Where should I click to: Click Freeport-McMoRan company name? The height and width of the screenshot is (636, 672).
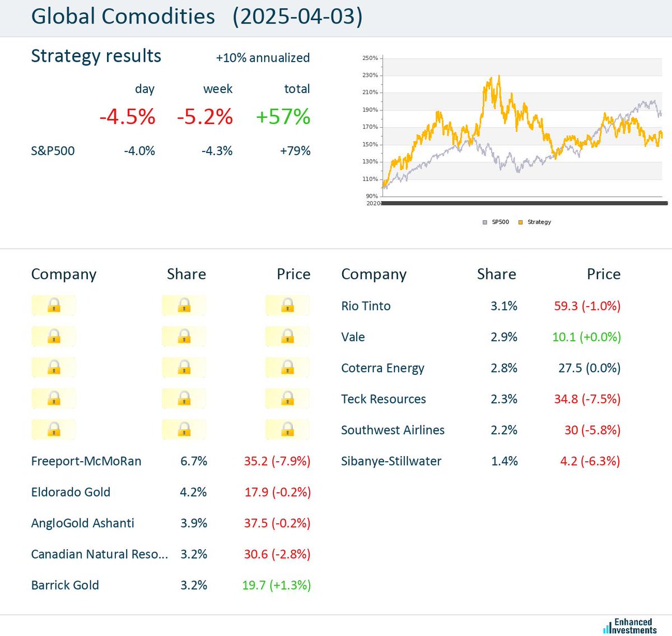coord(86,461)
